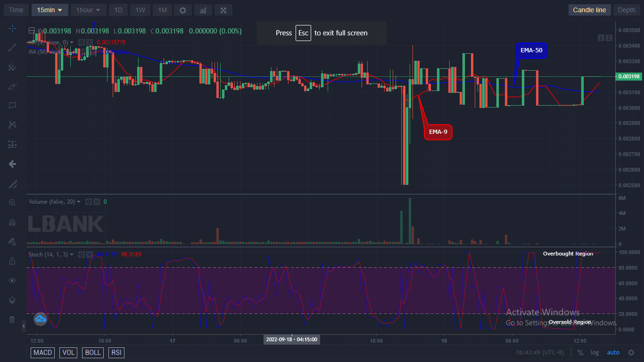Screen dimensions: 644x362
Task: Toggle the BOLL indicator
Action: click(93, 353)
